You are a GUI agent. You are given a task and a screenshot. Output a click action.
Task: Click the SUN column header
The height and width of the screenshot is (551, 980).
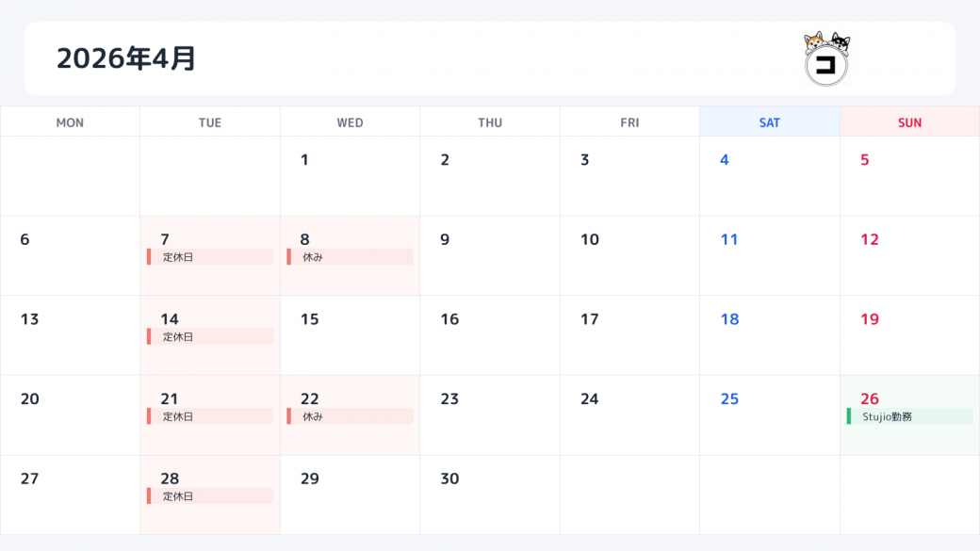909,122
